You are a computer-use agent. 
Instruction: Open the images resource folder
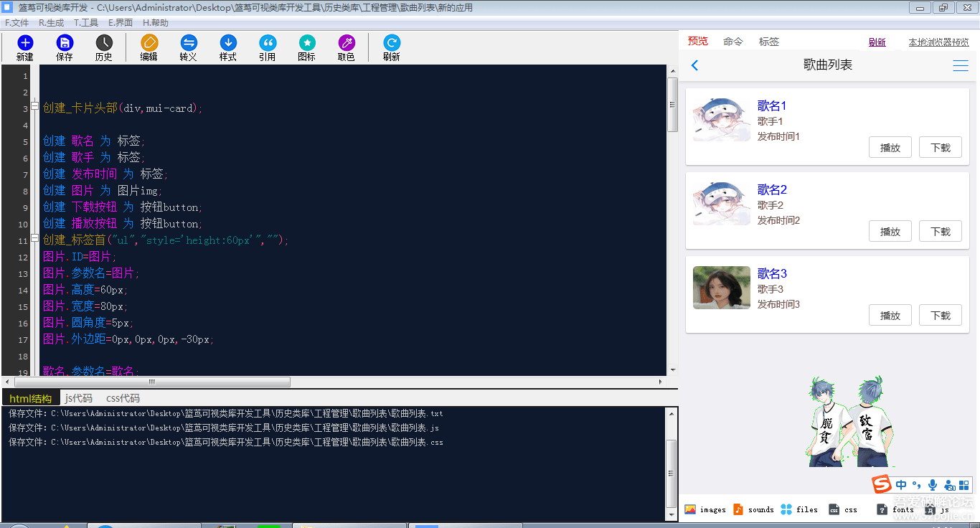pyautogui.click(x=705, y=509)
